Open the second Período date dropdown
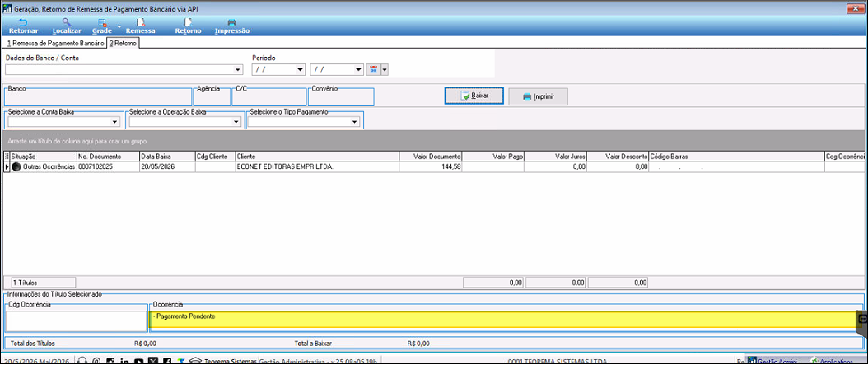 [359, 70]
